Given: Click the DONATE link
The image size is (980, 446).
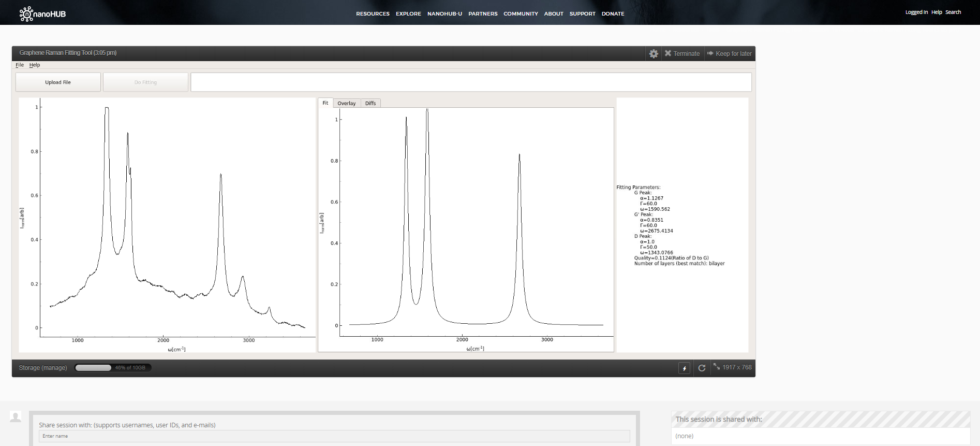Looking at the screenshot, I should [613, 13].
